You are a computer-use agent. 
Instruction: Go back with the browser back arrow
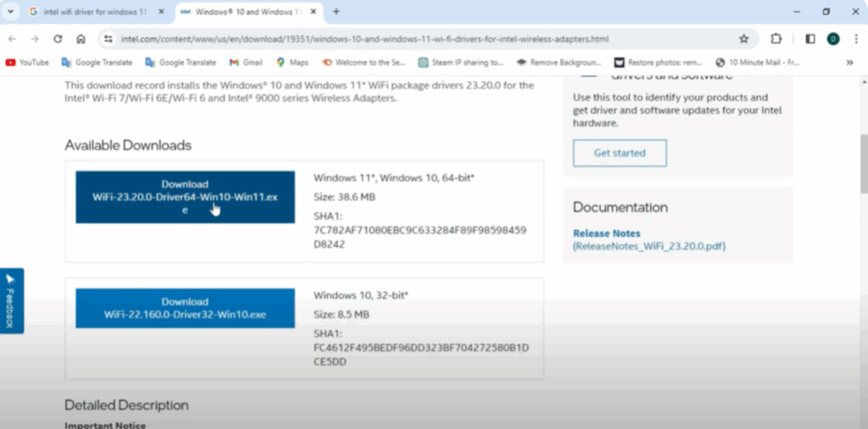12,39
